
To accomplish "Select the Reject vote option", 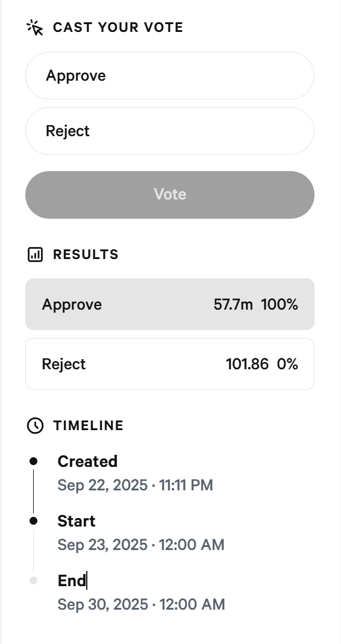I will (170, 131).
